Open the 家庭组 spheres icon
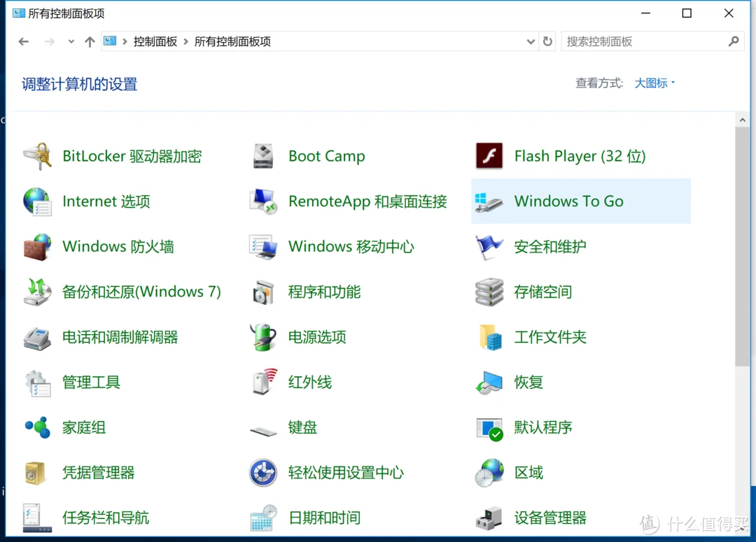The height and width of the screenshot is (542, 756). (37, 427)
